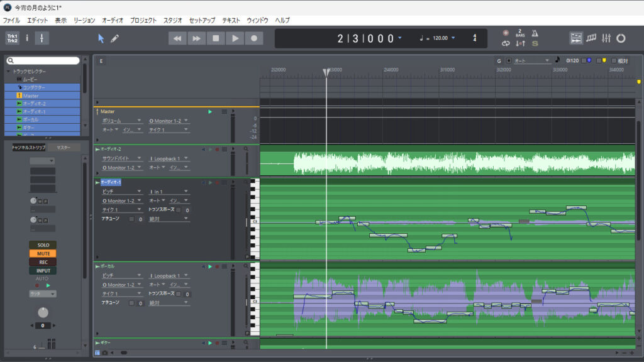
Task: Click the pan knob in channel strip
Action: tap(42, 312)
